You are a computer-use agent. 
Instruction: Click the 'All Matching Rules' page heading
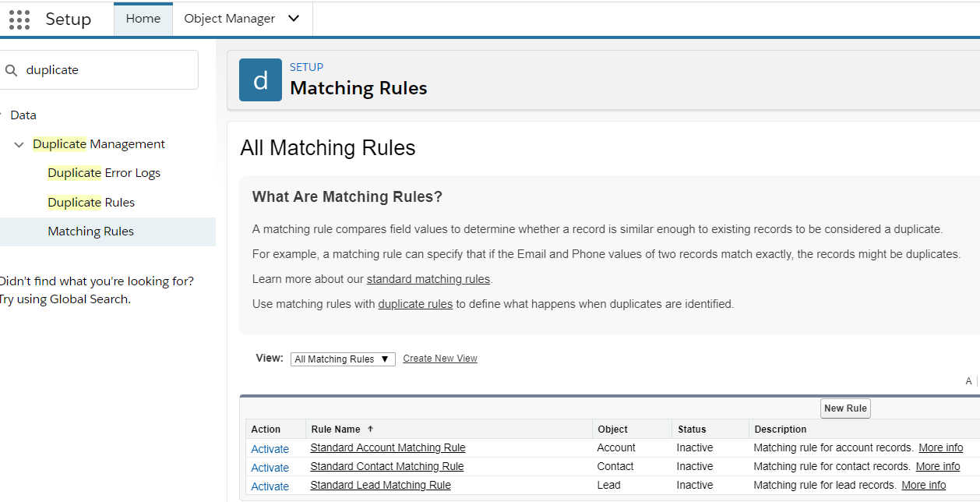pyautogui.click(x=328, y=148)
